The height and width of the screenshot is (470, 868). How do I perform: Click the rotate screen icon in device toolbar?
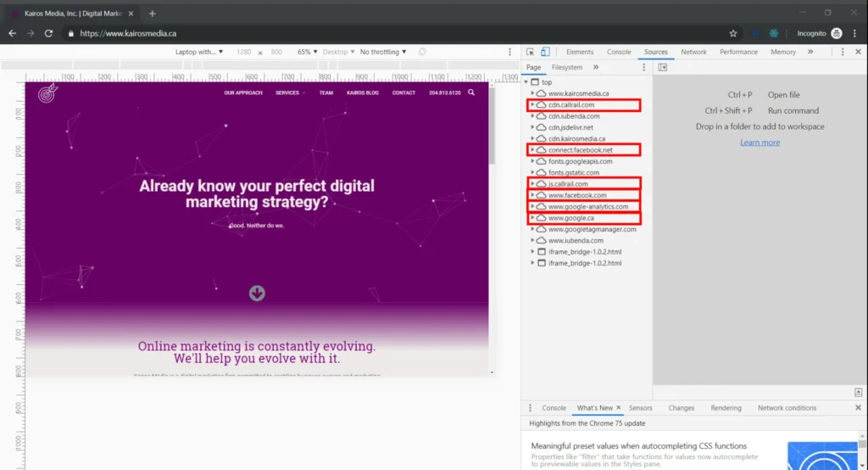(x=422, y=52)
